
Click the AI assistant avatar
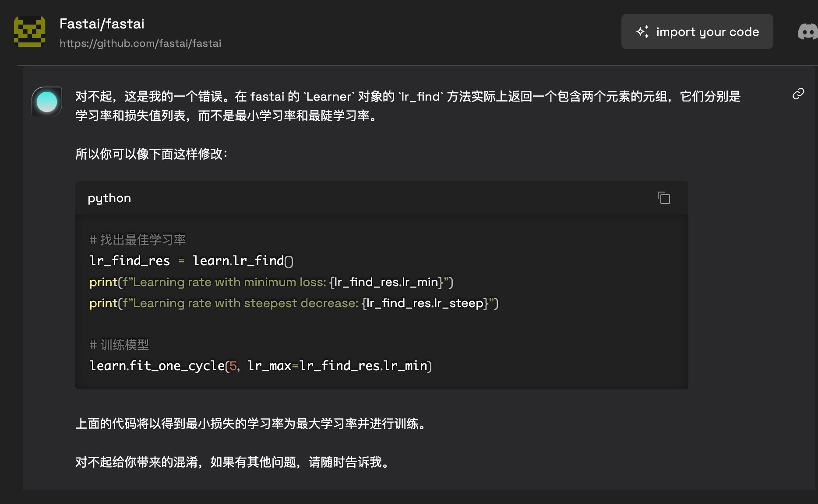click(x=46, y=101)
